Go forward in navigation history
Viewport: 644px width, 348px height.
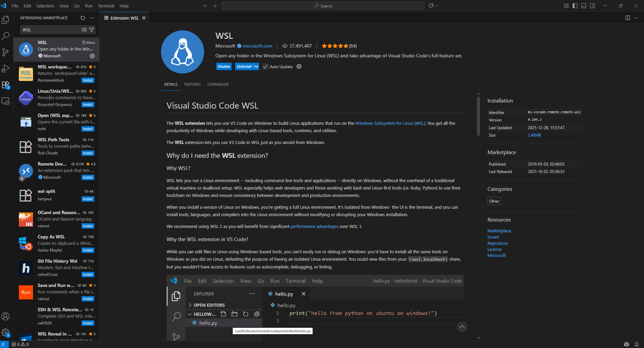pos(215,6)
